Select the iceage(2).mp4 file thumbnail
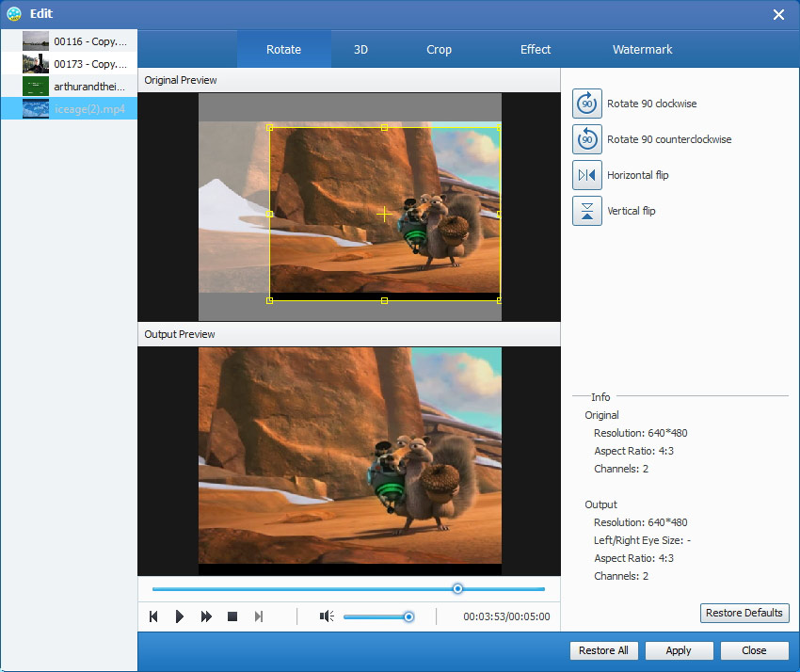Viewport: 800px width, 672px height. tap(36, 108)
